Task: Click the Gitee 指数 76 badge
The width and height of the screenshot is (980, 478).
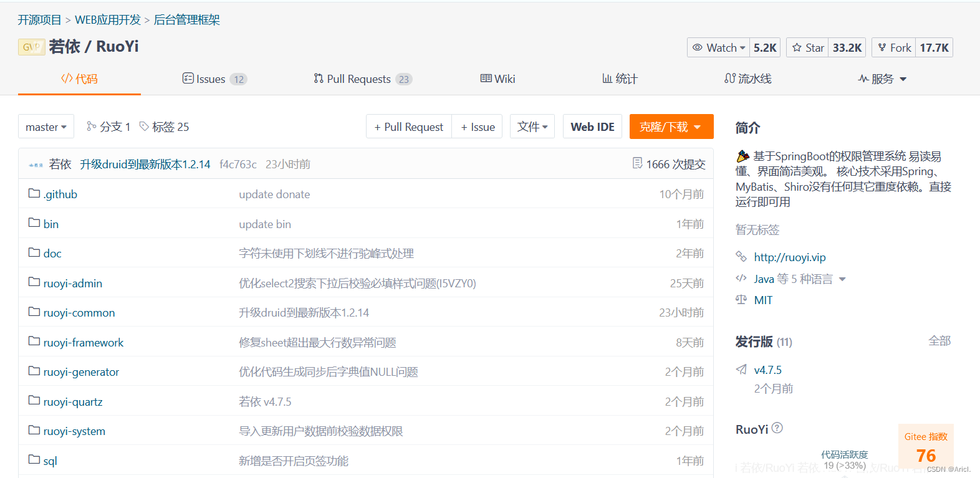Action: [926, 448]
